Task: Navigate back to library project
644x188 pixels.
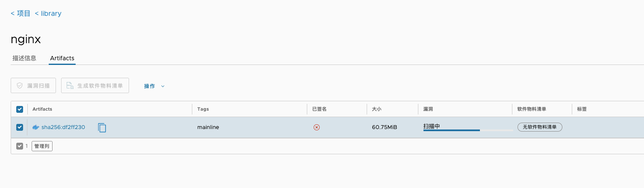Action: [48, 14]
